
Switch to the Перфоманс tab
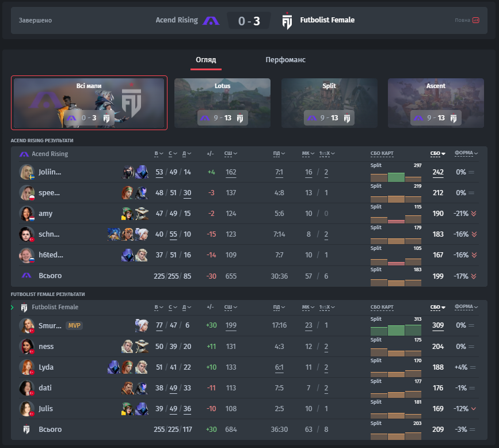tap(285, 59)
